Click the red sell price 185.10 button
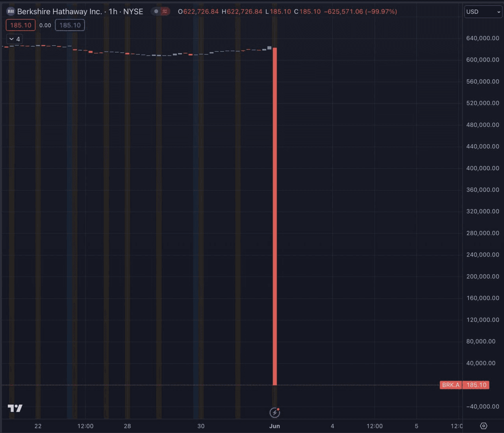 [x=20, y=25]
